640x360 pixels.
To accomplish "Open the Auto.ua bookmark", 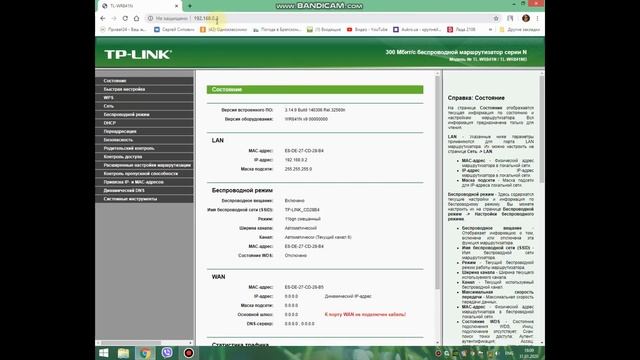I will (x=417, y=29).
